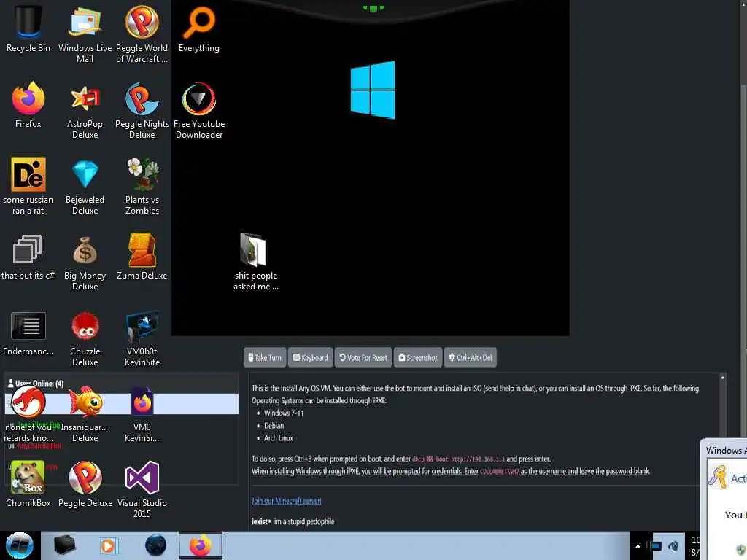Click the 'dhcp && boot http://192.168.1.1' command text
Viewport: 747px width, 560px height.
click(458, 459)
